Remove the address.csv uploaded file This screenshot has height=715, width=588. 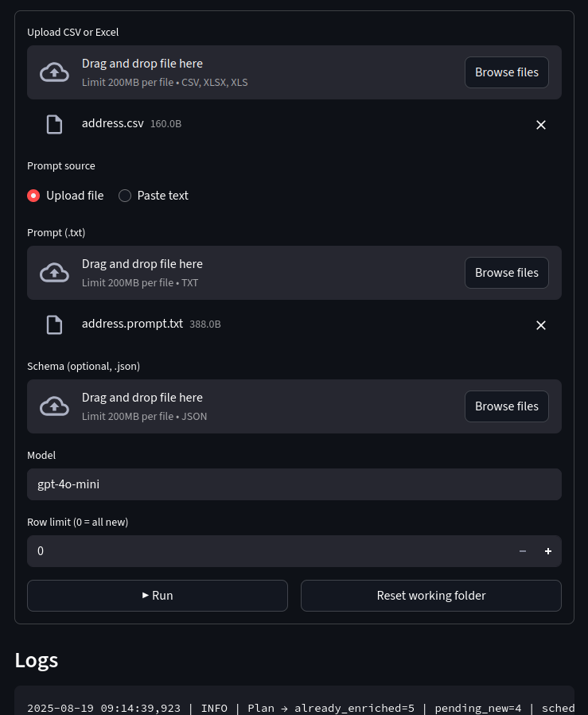point(541,125)
